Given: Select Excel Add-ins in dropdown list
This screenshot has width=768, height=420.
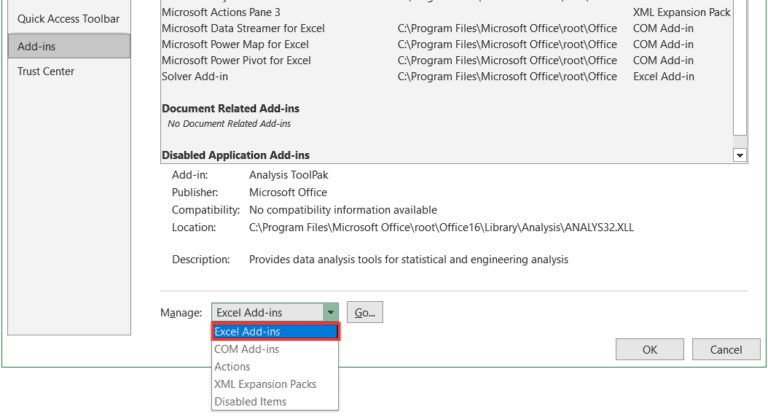Looking at the screenshot, I should 275,332.
